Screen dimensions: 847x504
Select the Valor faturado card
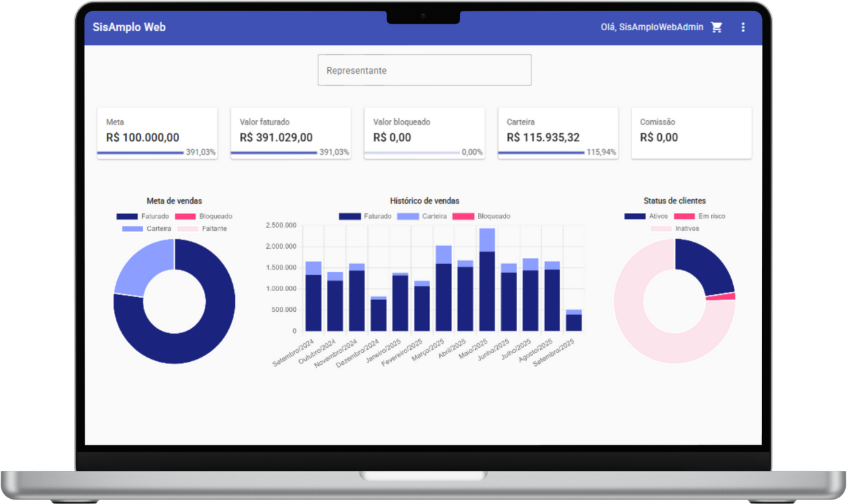[290, 132]
